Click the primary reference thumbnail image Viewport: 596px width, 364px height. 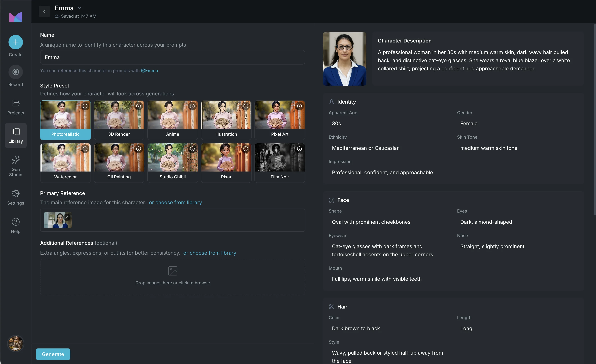point(58,220)
